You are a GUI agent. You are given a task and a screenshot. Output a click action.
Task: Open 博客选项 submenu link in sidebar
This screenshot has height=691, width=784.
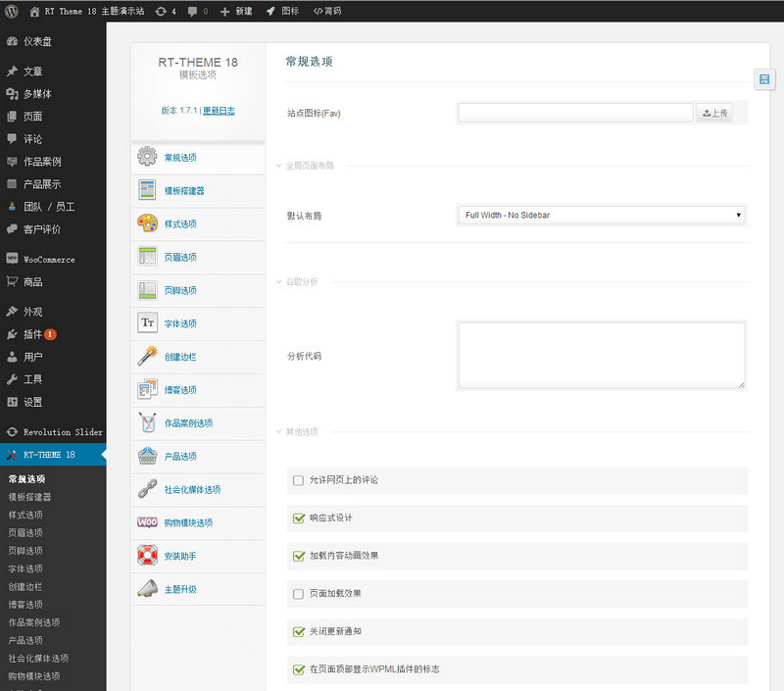click(25, 605)
